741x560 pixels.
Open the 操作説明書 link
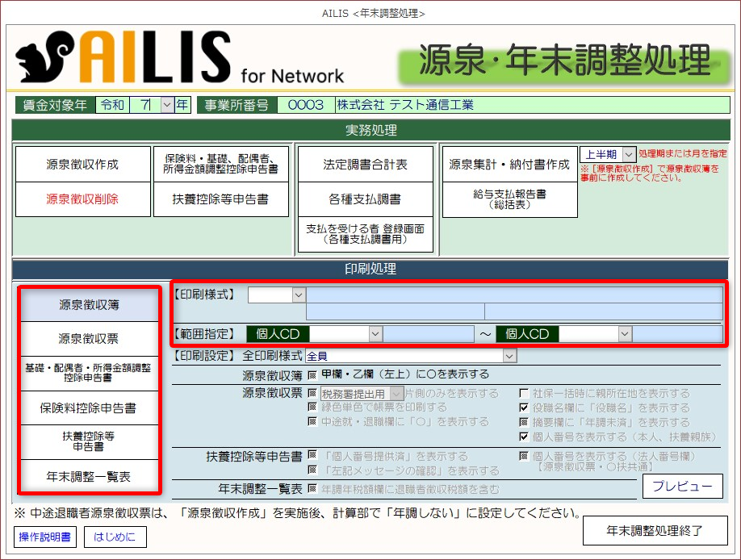pos(44,535)
